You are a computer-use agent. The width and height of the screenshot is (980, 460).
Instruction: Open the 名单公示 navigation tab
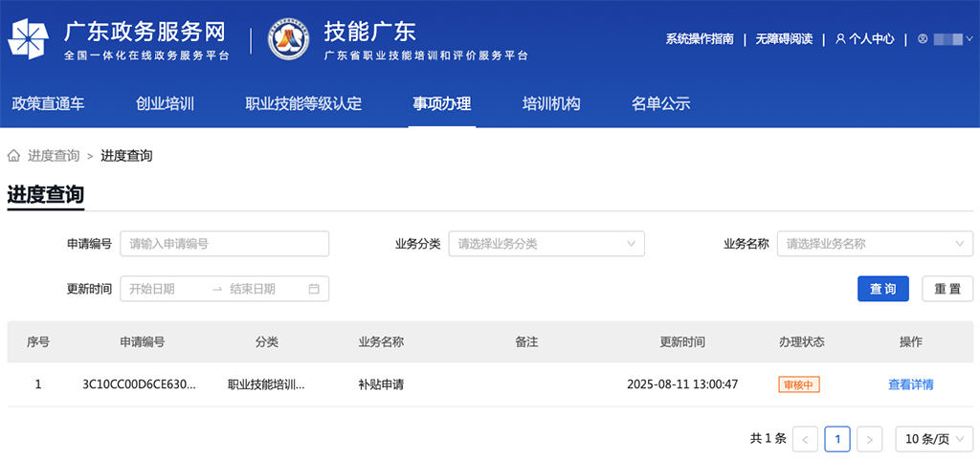click(x=660, y=103)
